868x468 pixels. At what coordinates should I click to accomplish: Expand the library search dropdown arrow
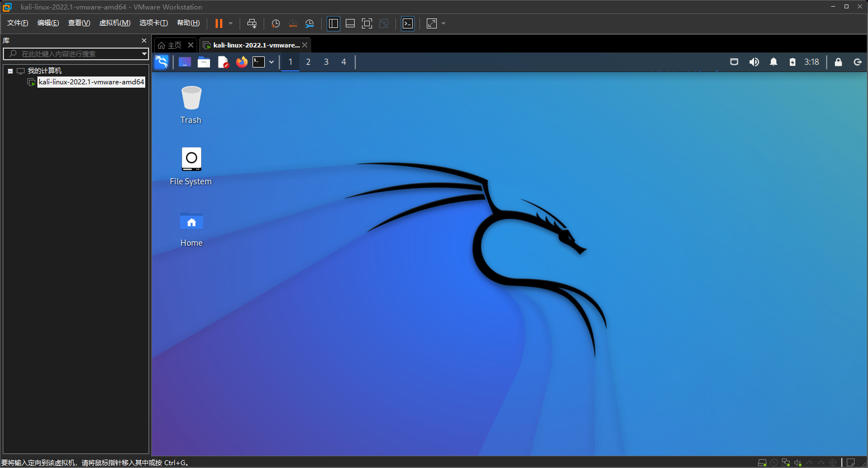pos(144,54)
